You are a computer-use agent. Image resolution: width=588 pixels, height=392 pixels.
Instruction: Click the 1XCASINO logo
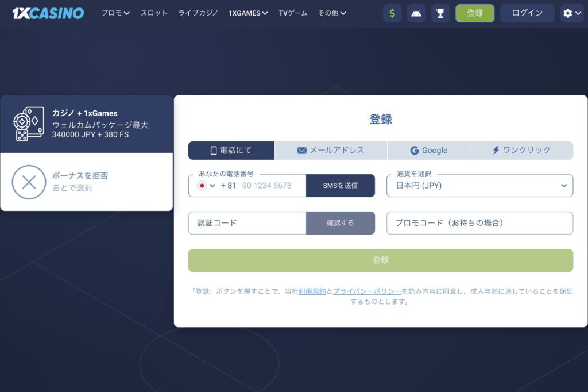48,13
